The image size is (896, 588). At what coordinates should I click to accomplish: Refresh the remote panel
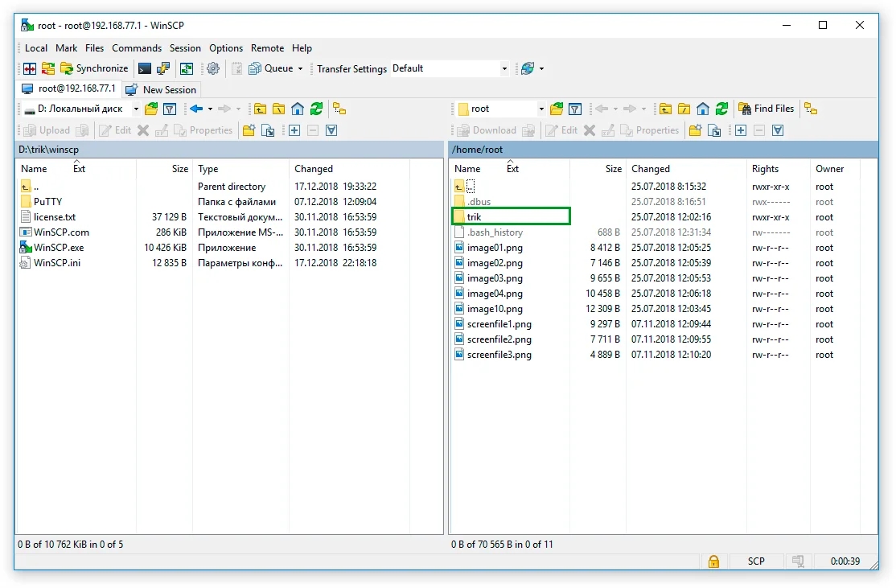click(721, 109)
